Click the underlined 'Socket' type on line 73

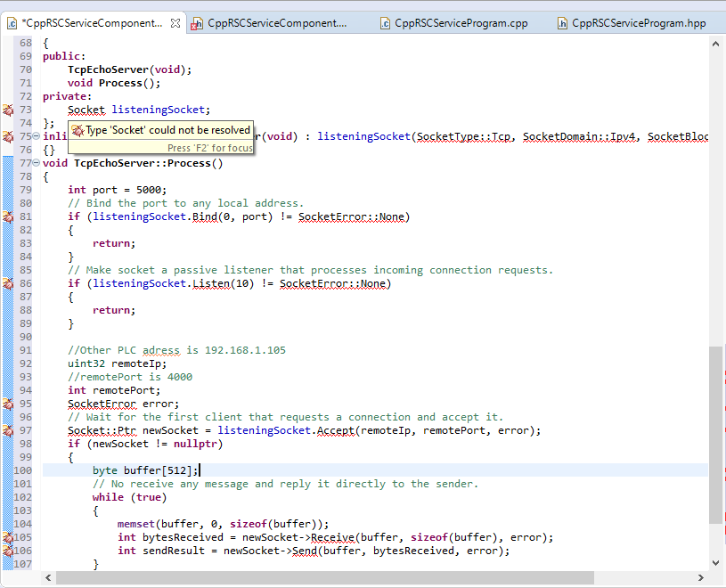[86, 110]
